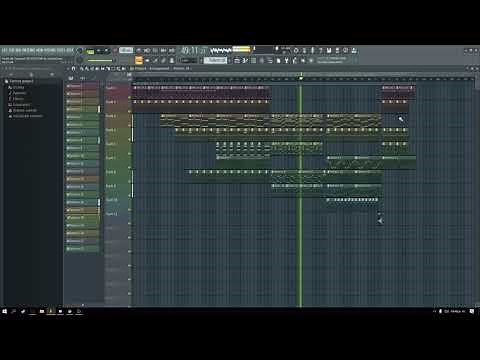Select the Draw pencil tool in playlist
Viewport: 480px width, 360px height.
click(82, 68)
